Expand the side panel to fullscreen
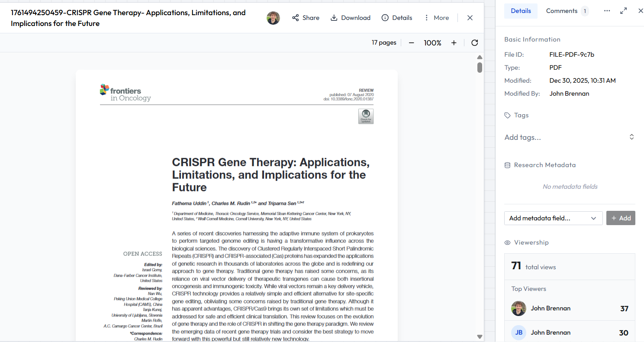 tap(624, 11)
